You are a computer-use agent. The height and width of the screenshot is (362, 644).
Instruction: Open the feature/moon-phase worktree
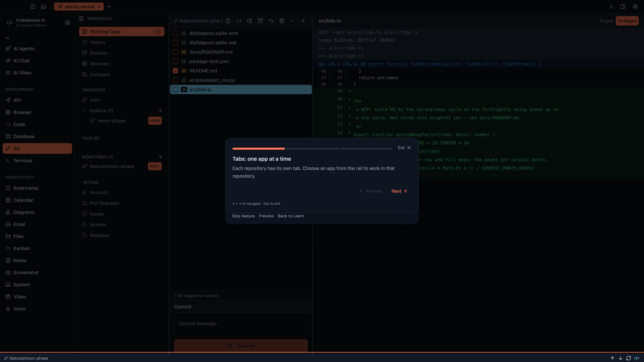pyautogui.click(x=122, y=166)
